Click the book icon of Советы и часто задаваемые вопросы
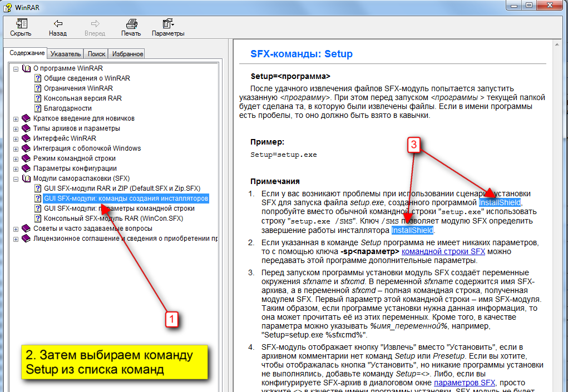Image resolution: width=568 pixels, height=392 pixels. (26, 229)
